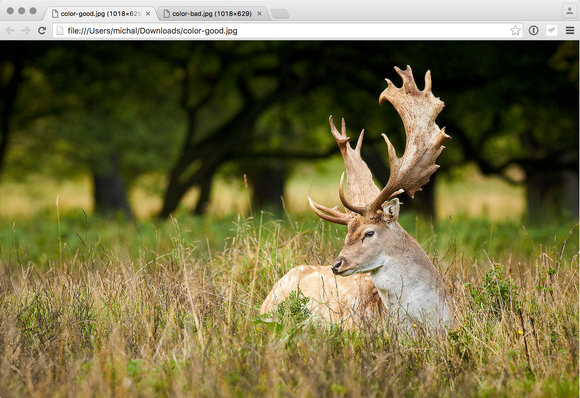Open the user profile icon in title bar
This screenshot has height=398, width=580.
(569, 10)
